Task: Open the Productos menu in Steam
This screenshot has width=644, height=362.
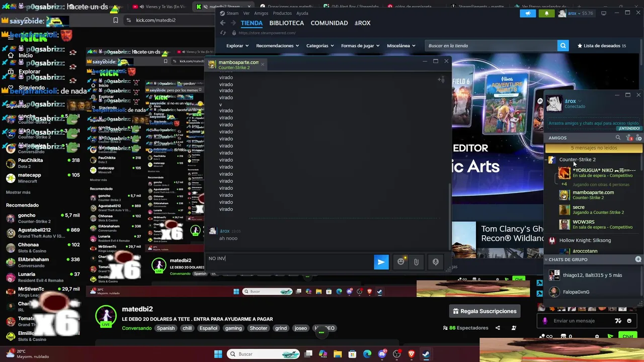Action: pos(282,13)
